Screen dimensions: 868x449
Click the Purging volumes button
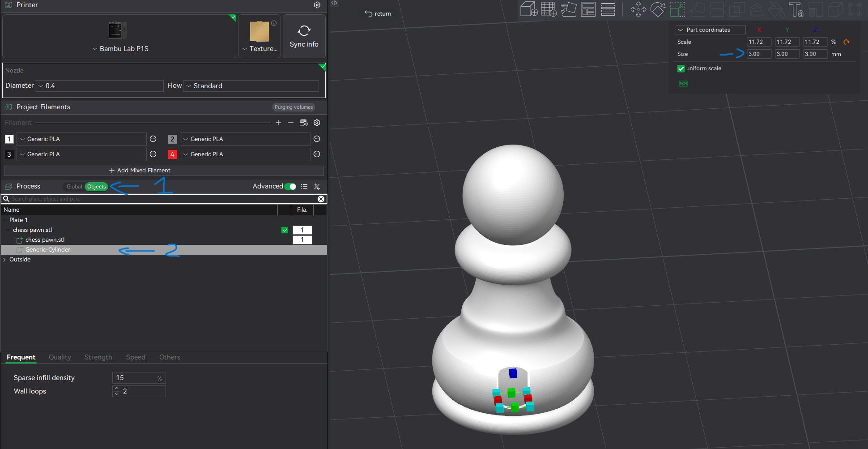coord(294,107)
